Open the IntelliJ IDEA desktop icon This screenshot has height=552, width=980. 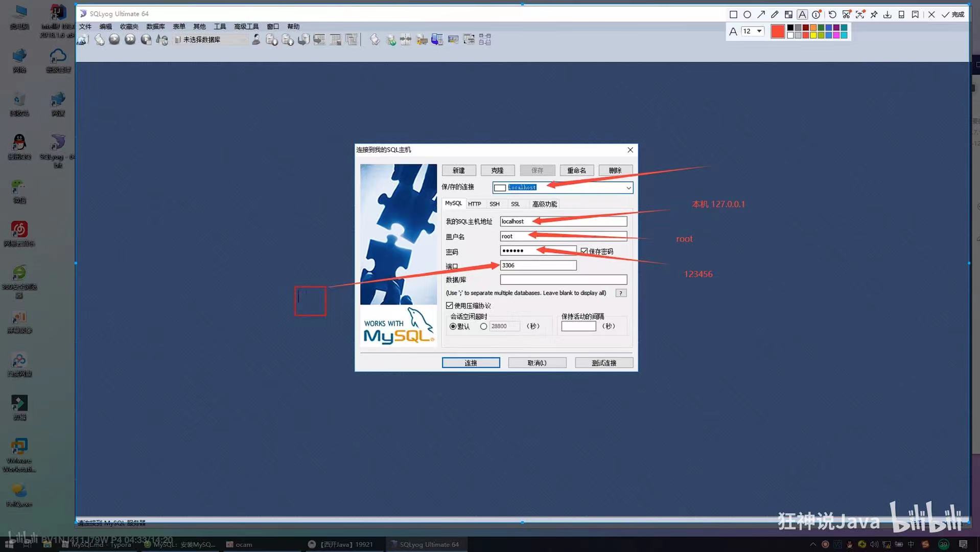pos(58,20)
